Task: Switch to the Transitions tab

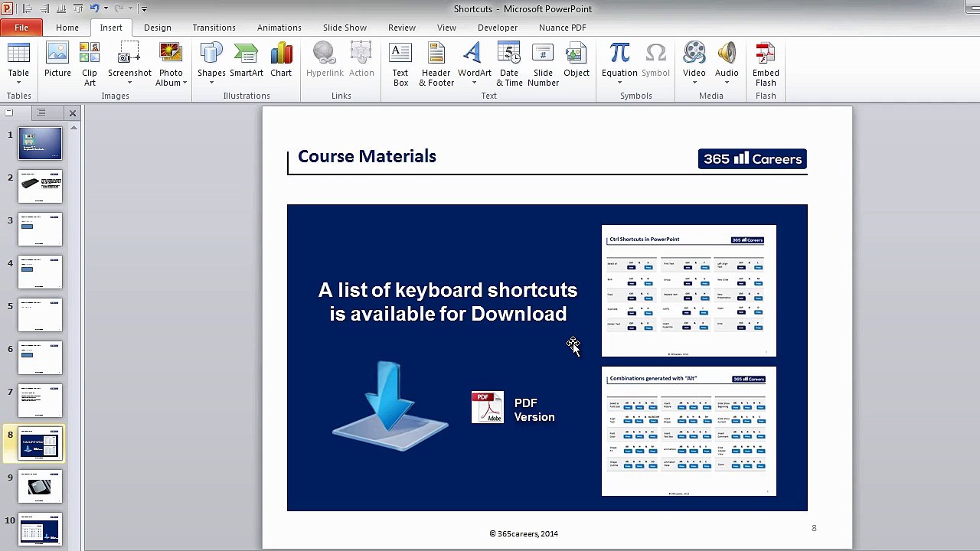Action: 214,28
